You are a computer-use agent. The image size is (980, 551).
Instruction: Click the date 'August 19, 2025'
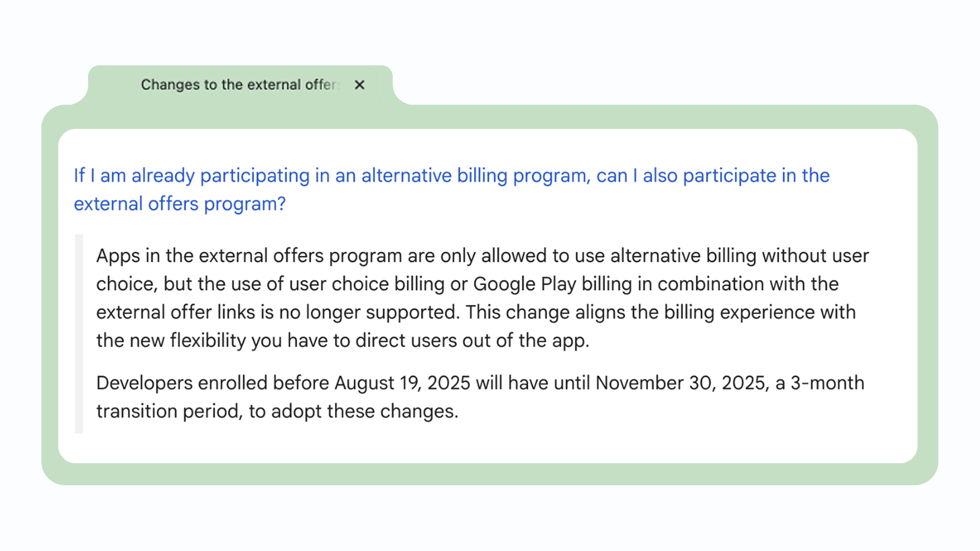click(402, 383)
